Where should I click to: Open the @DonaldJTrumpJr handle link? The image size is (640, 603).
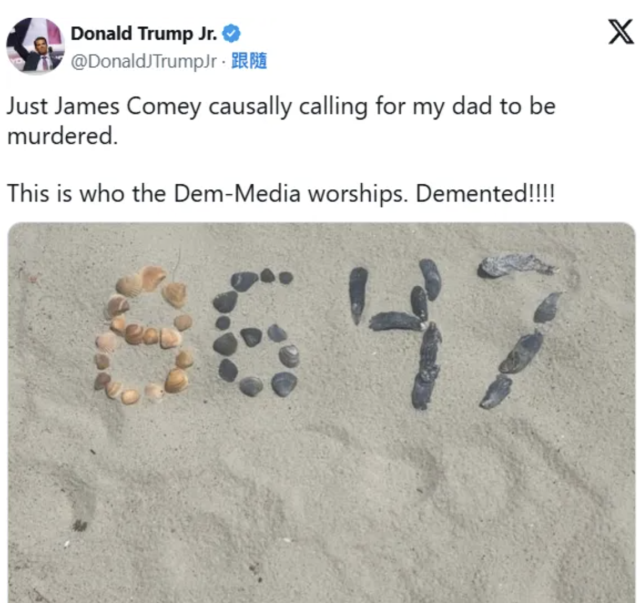click(144, 61)
